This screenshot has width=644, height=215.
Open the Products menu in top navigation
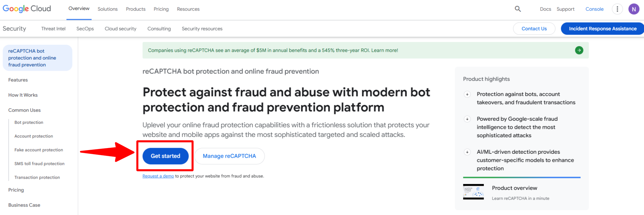pos(136,9)
